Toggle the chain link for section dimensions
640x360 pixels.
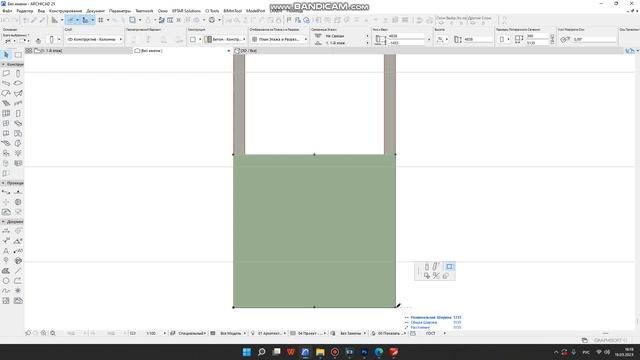tap(552, 39)
